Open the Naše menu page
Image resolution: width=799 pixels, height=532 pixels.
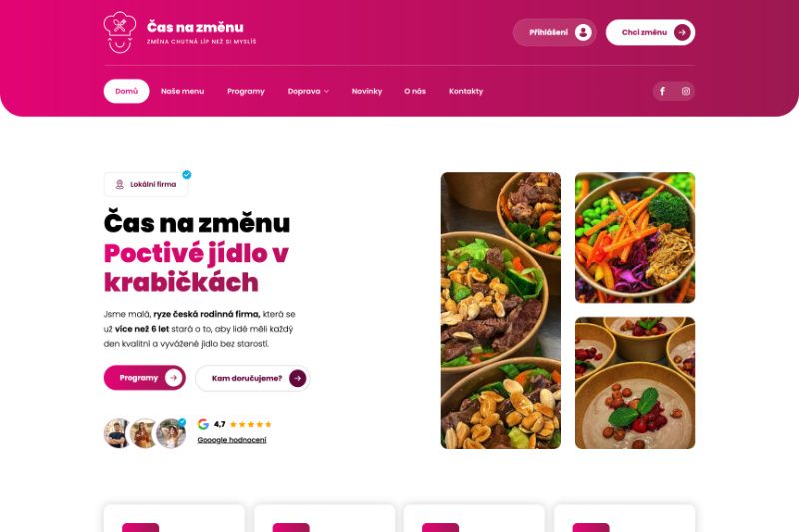[182, 91]
